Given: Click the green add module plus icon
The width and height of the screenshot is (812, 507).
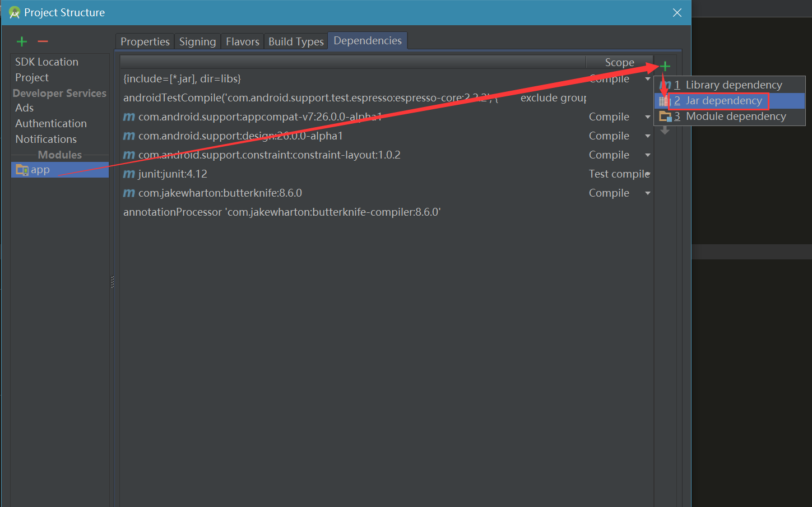Looking at the screenshot, I should 22,41.
